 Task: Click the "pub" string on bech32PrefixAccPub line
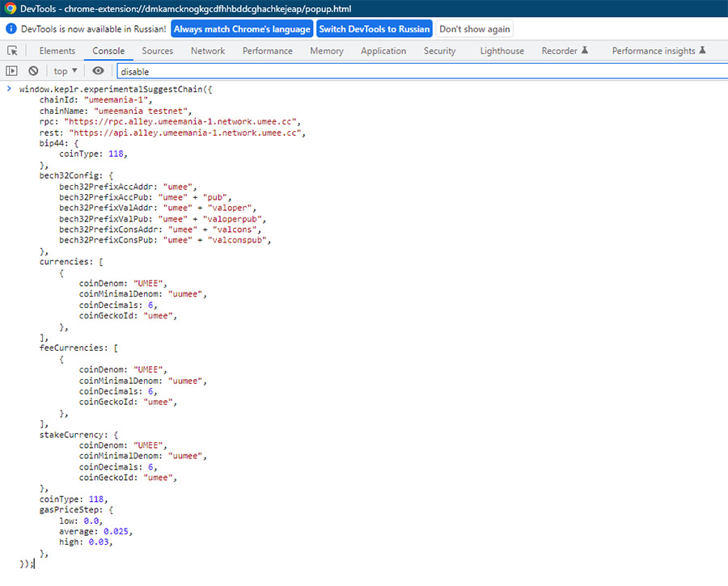pos(215,197)
